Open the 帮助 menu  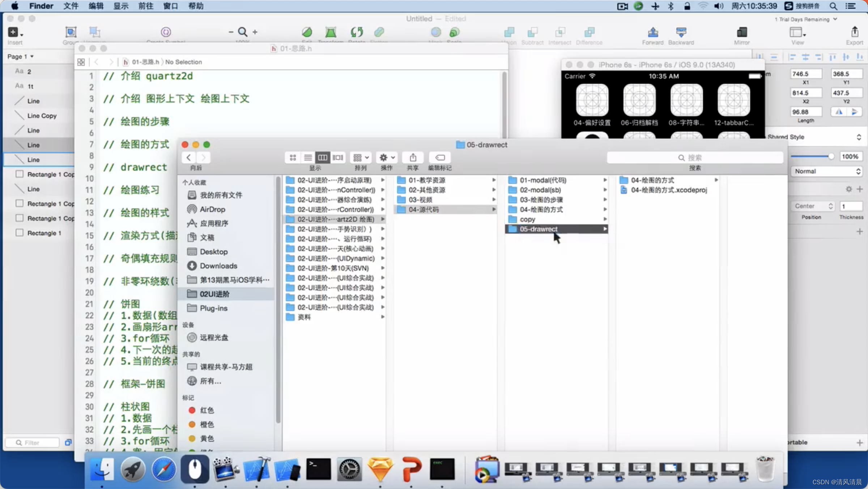(196, 6)
